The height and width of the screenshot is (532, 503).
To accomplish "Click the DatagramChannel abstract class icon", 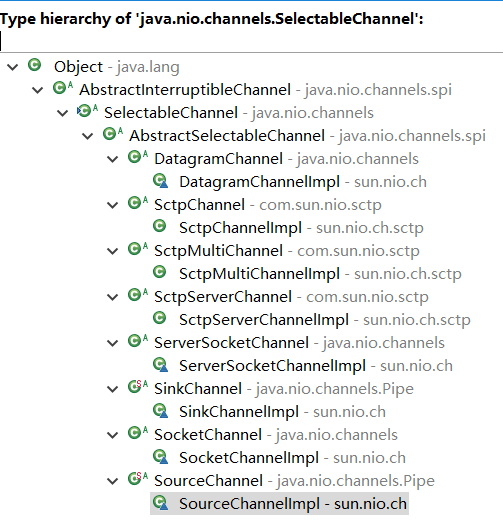I will (138, 157).
